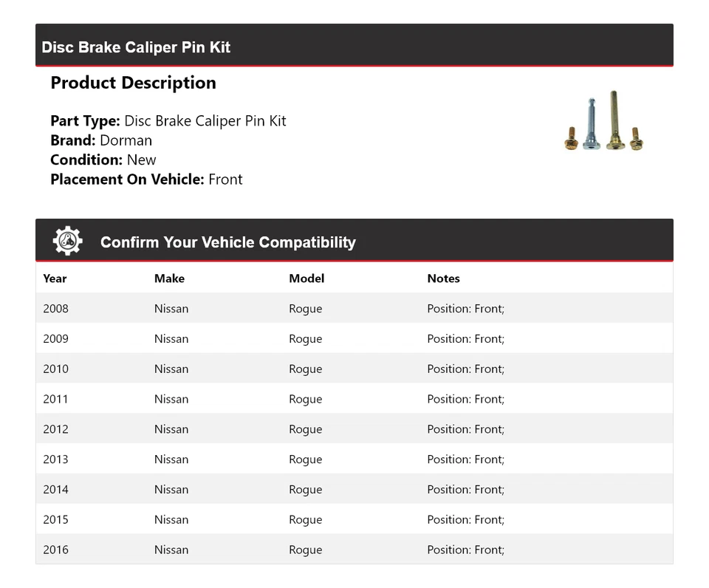Select the Rogue model in the 2015 row

pyautogui.click(x=306, y=520)
